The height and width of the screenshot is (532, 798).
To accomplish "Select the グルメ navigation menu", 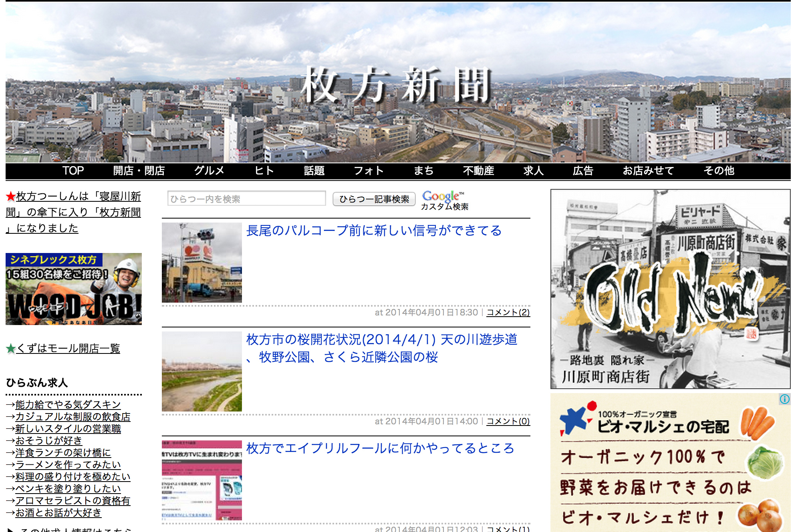I will pyautogui.click(x=209, y=171).
